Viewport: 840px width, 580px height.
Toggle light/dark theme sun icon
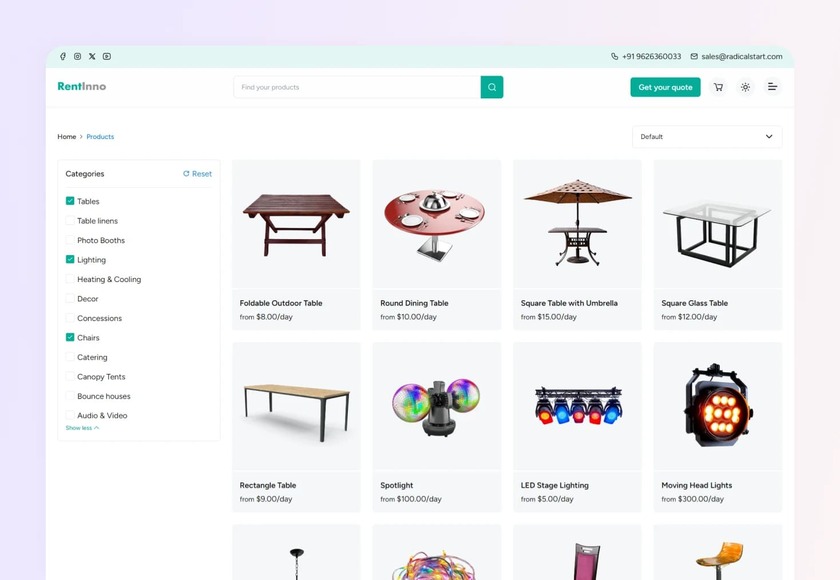(745, 87)
